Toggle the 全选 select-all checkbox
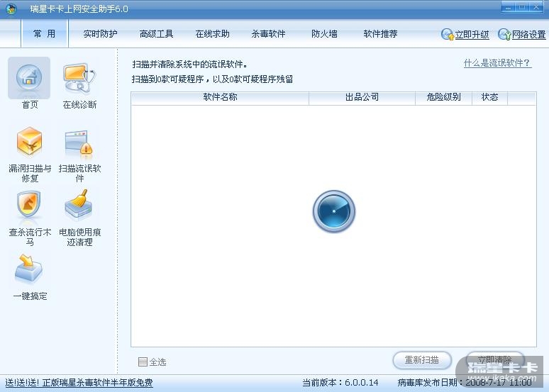 (x=143, y=362)
